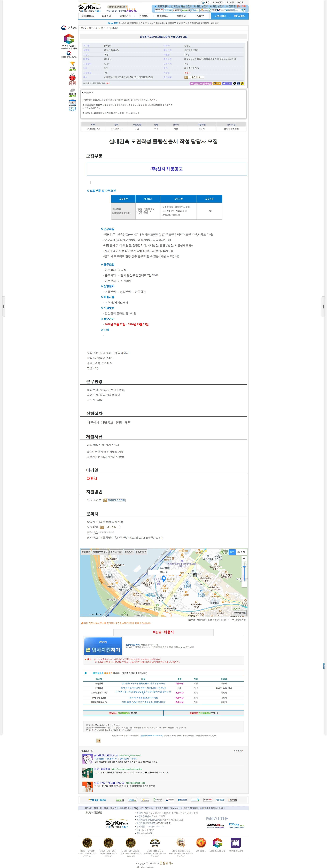
Task: Toggle the 교통정보 map overlay
Action: 86,552
